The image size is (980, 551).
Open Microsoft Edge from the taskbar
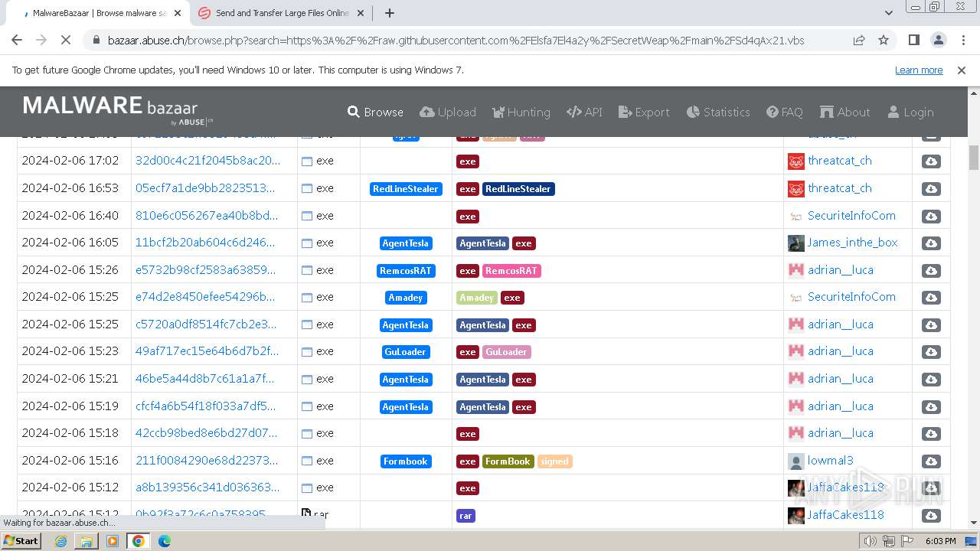(165, 541)
